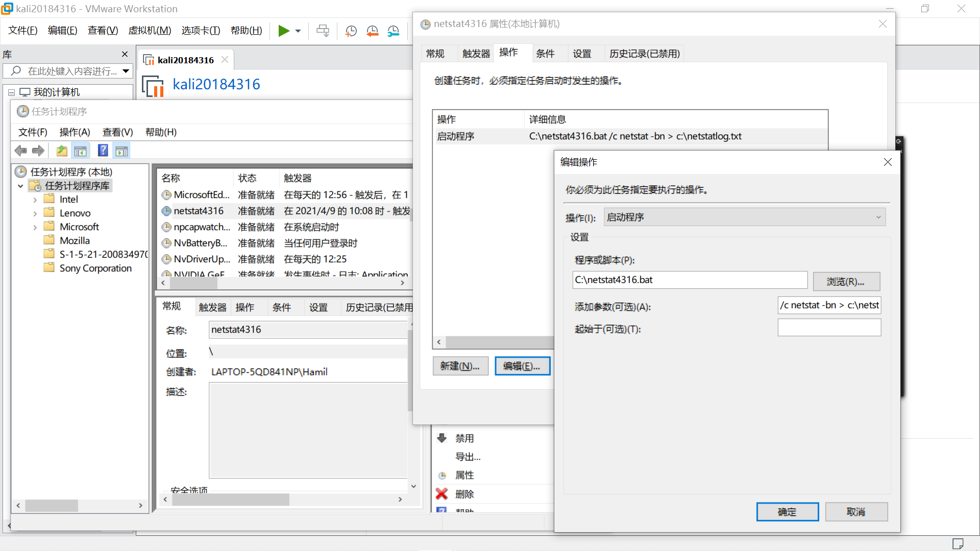Click the red delete X icon
Image resolution: width=980 pixels, height=551 pixels.
(442, 494)
